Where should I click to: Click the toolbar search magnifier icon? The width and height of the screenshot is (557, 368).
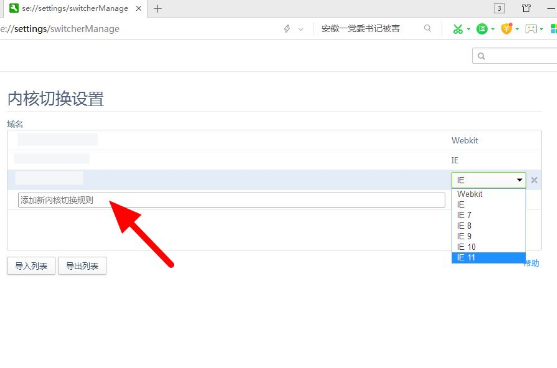428,28
